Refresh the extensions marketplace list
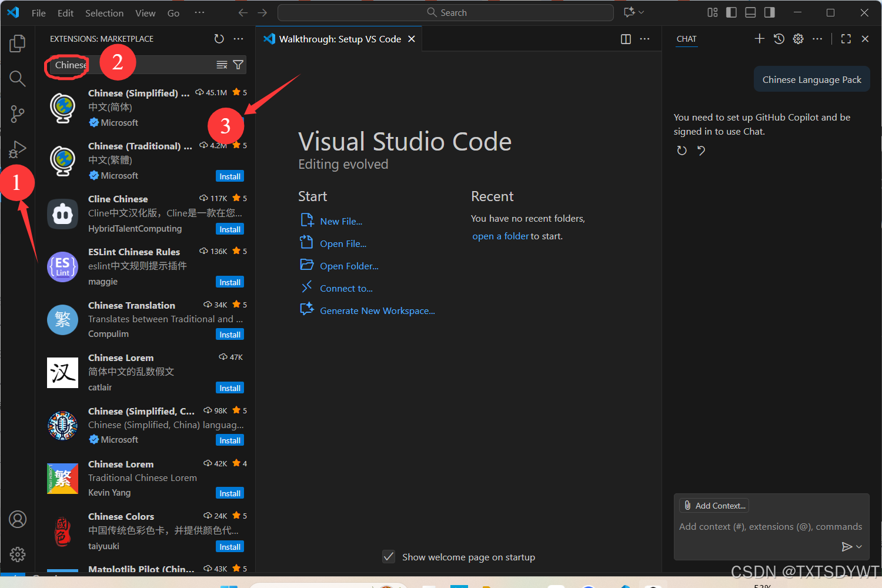Screen dimensions: 882x588 click(x=219, y=39)
